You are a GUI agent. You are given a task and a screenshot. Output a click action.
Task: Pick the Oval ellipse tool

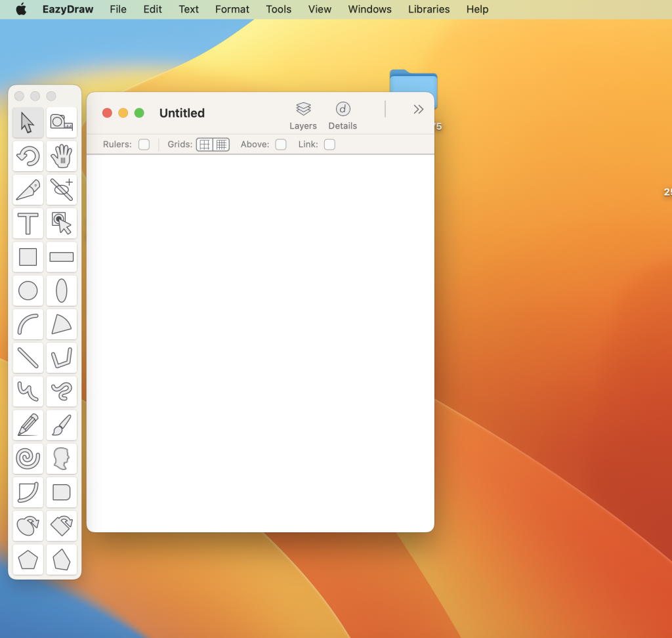tap(62, 291)
